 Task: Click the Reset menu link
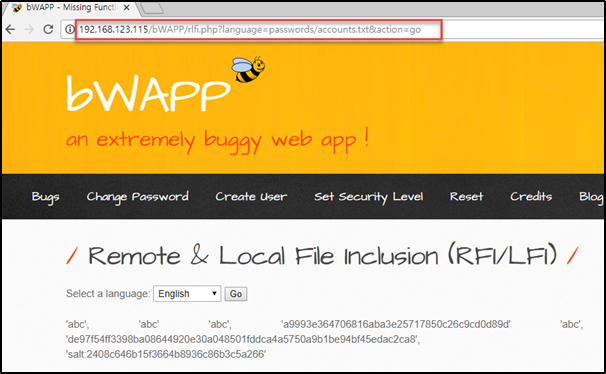pyautogui.click(x=466, y=197)
